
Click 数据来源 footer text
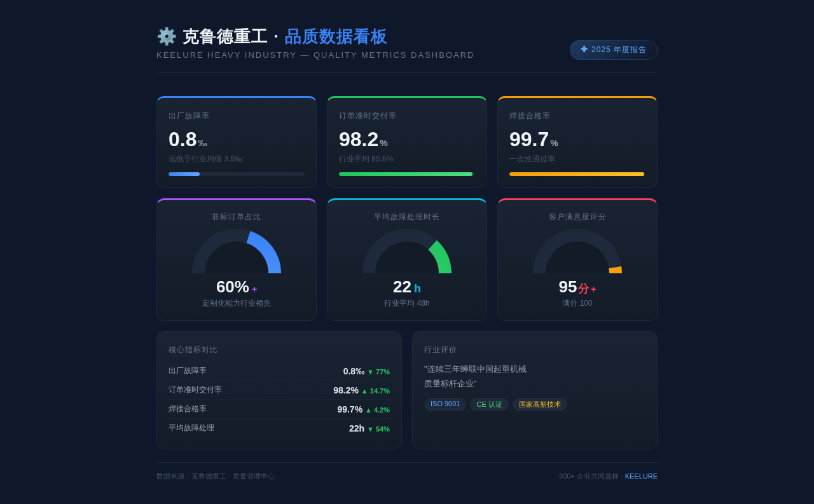tap(216, 476)
